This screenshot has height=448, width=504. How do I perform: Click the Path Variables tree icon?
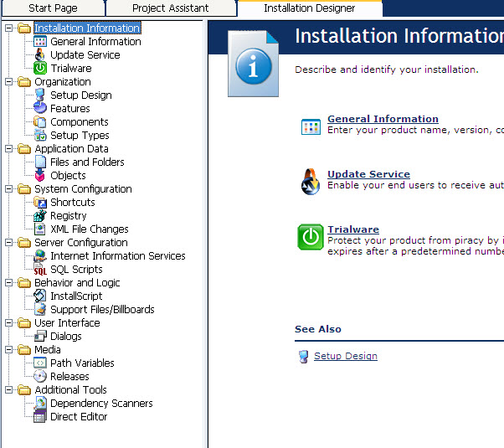click(x=40, y=363)
